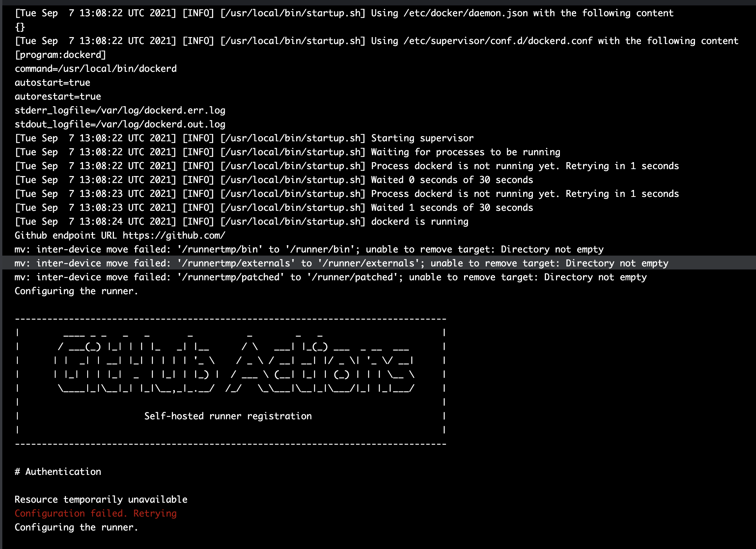Viewport: 756px width, 549px height.
Task: Click the first Configuring the runner line
Action: [76, 291]
